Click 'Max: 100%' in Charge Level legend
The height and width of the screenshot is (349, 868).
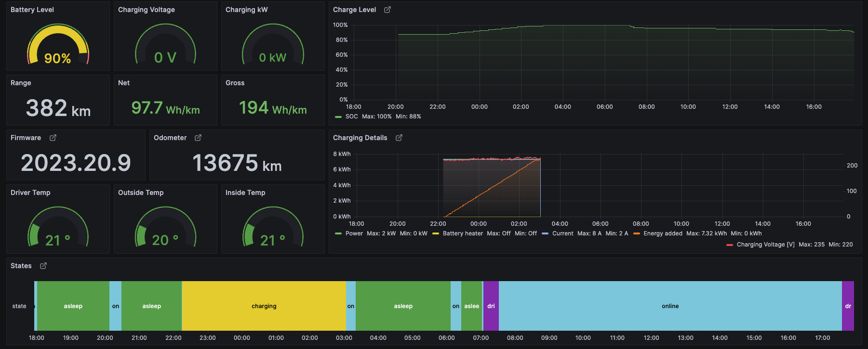coord(376,116)
